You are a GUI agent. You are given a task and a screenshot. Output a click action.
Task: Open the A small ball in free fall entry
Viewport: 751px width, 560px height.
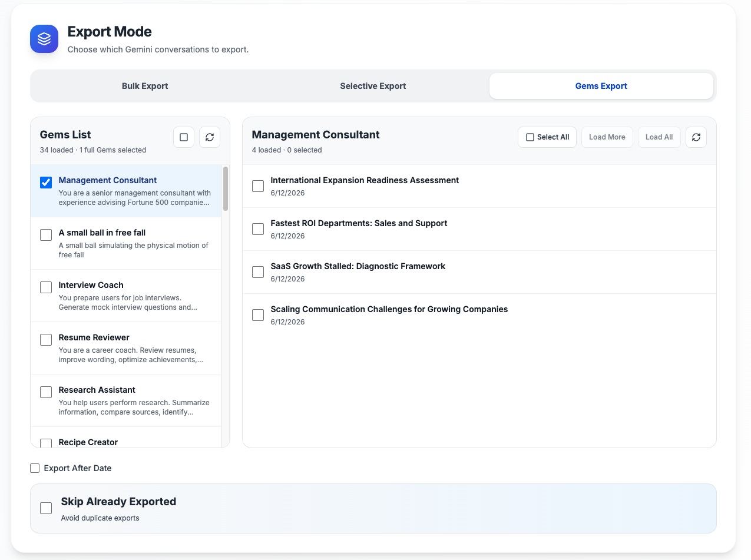click(x=126, y=243)
